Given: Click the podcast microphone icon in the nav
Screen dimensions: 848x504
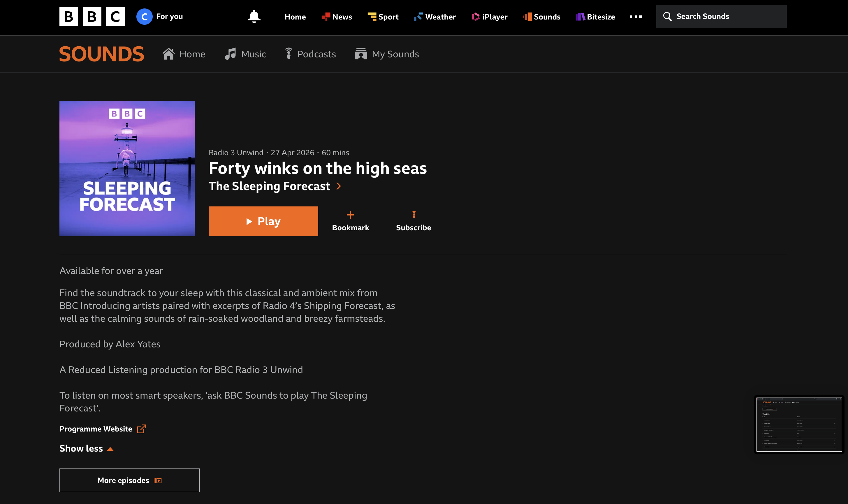Looking at the screenshot, I should 288,54.
